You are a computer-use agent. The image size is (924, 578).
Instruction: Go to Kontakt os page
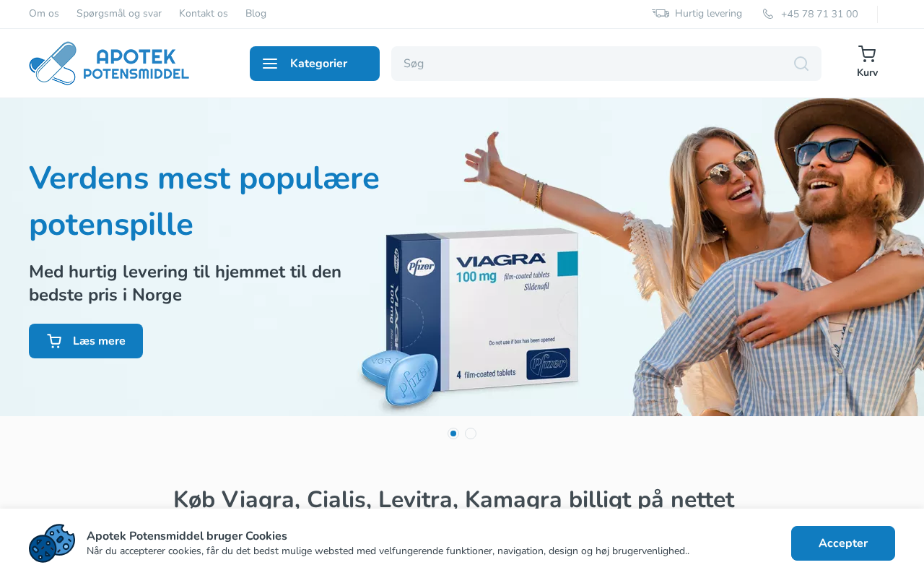[x=204, y=14]
